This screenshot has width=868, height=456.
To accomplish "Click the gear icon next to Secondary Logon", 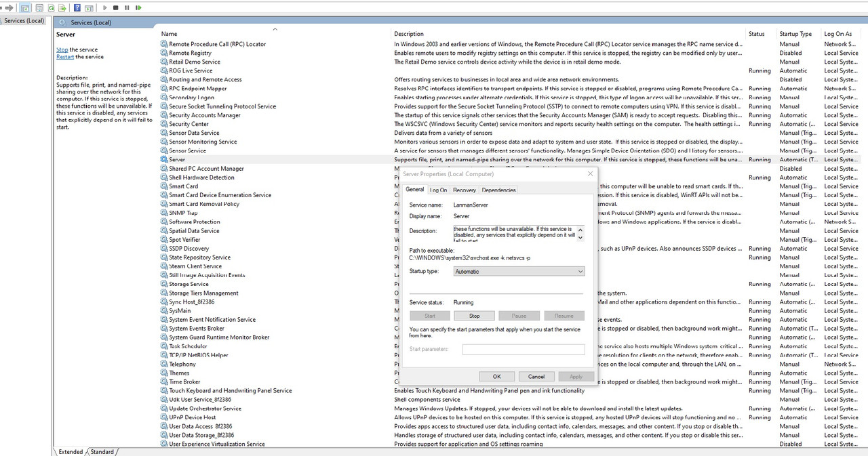I will [x=164, y=97].
